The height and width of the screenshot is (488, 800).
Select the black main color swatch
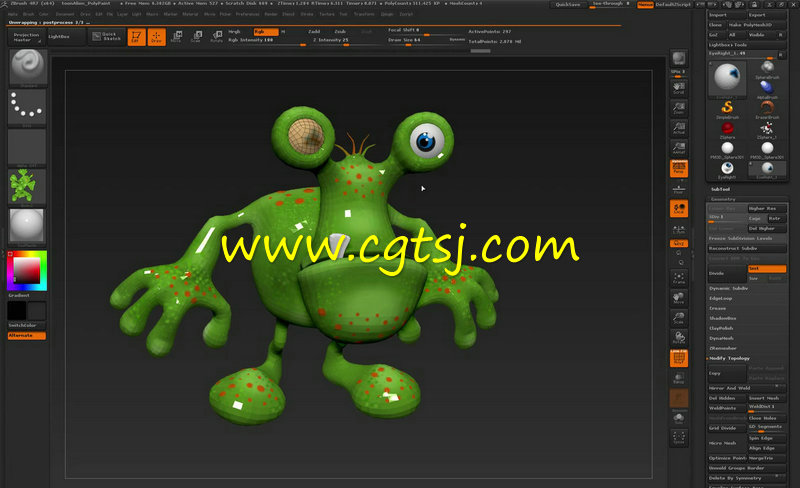[16, 311]
